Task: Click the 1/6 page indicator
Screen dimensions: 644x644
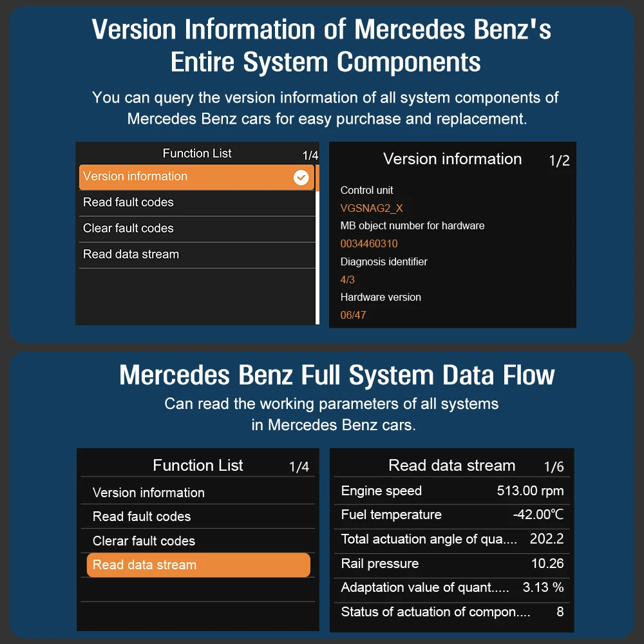Action: (554, 467)
